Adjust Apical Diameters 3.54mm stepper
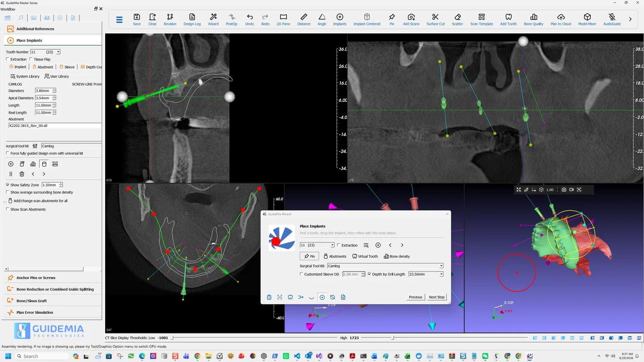 (x=54, y=98)
